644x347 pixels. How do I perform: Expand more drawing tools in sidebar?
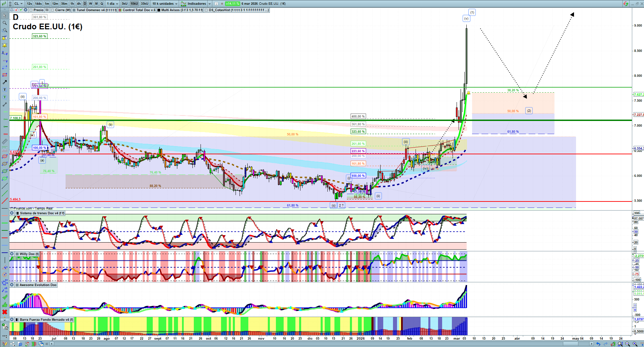click(5, 319)
